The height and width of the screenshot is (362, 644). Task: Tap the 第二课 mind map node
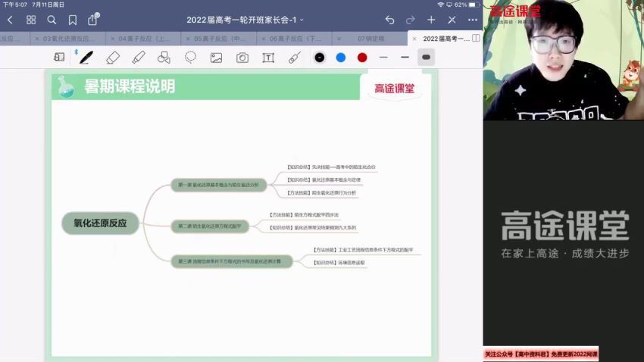[x=209, y=226]
